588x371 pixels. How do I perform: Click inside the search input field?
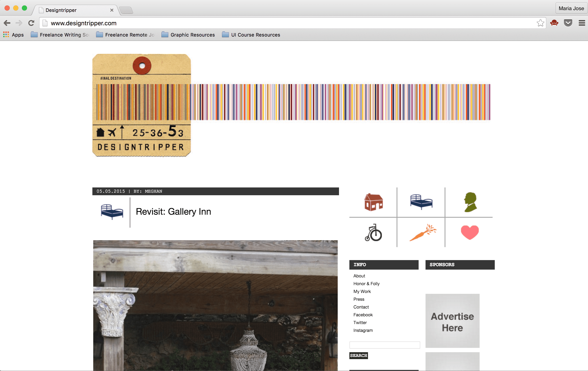pyautogui.click(x=384, y=345)
